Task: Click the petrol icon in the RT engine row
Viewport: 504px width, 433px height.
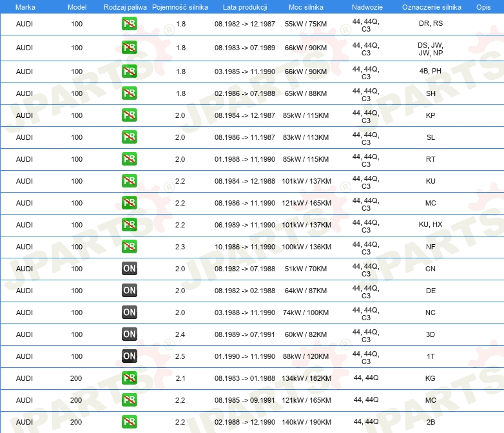Action: 129,159
